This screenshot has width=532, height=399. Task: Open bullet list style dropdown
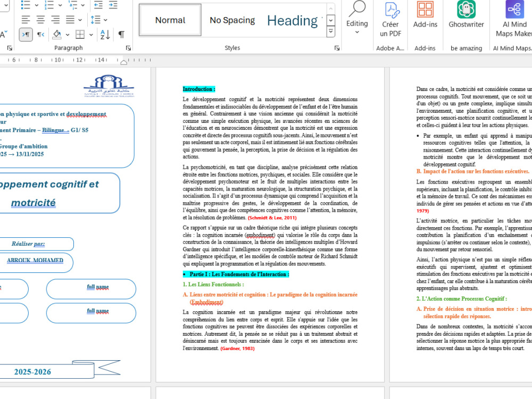(36, 5)
